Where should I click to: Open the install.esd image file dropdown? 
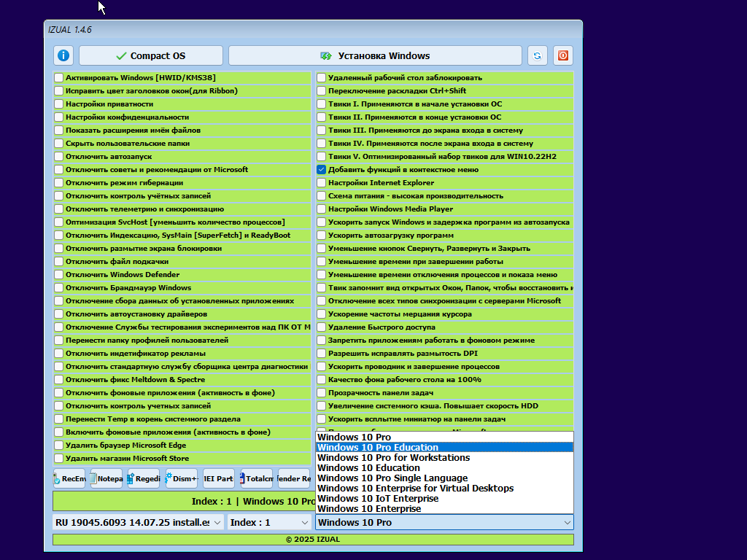coord(138,522)
